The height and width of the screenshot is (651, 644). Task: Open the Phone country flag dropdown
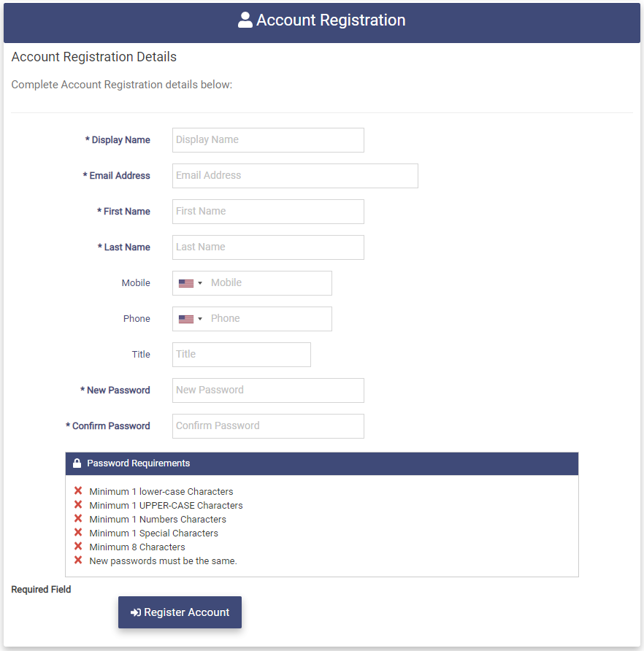190,319
